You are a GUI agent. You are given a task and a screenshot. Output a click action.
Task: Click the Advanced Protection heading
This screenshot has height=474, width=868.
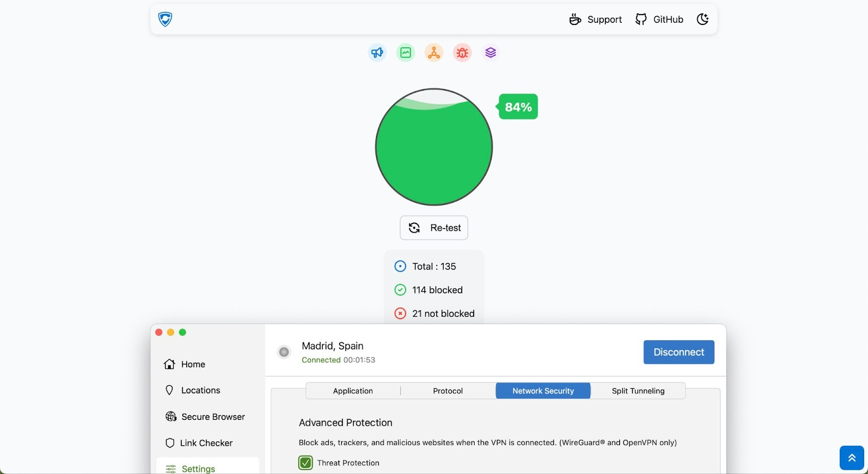(x=346, y=422)
